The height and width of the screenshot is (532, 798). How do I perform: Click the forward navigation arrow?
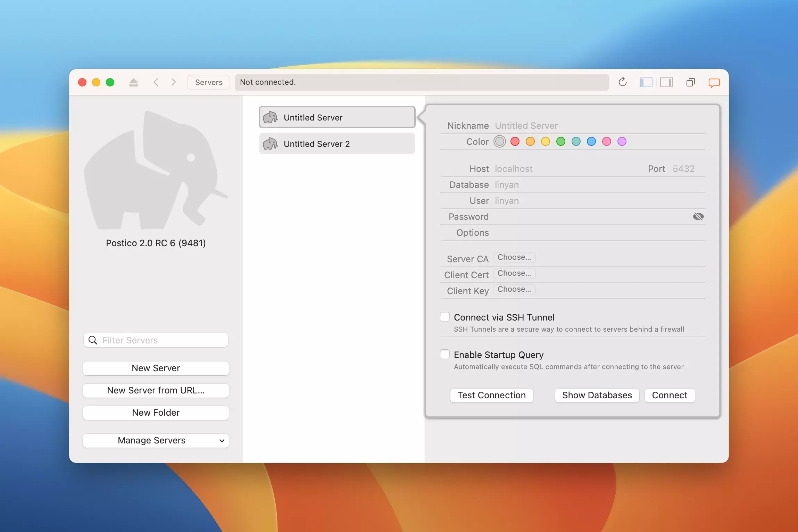click(174, 82)
